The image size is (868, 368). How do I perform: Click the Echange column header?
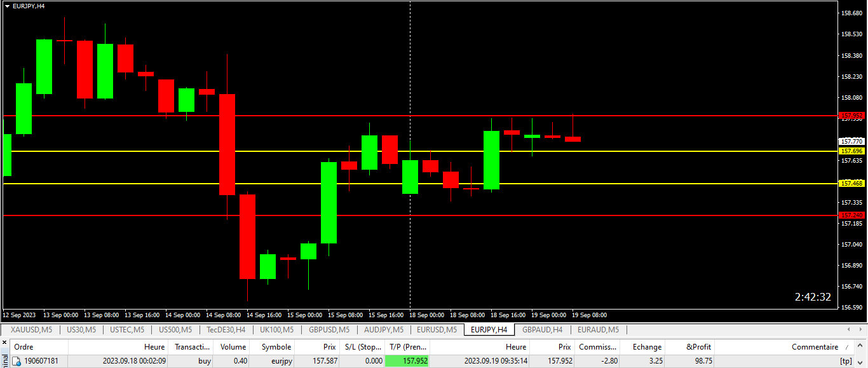(642, 347)
